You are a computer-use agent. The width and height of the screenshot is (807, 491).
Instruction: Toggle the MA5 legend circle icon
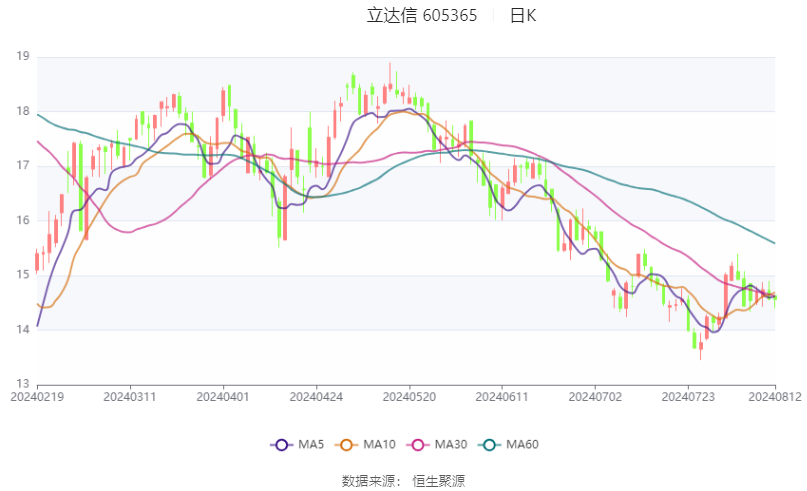[281, 445]
